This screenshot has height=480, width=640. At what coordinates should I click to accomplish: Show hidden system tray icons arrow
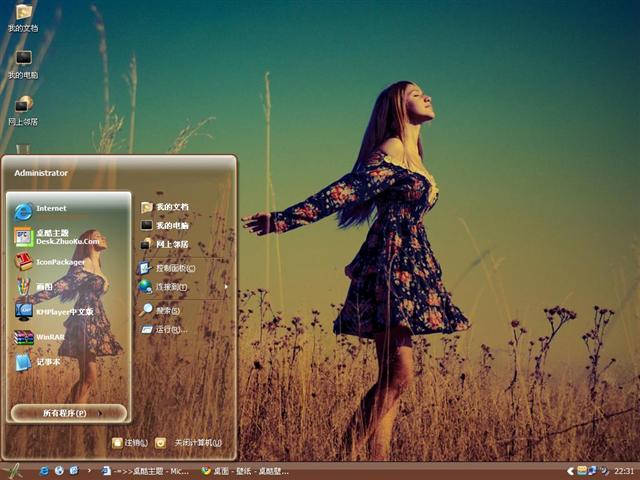(x=570, y=470)
